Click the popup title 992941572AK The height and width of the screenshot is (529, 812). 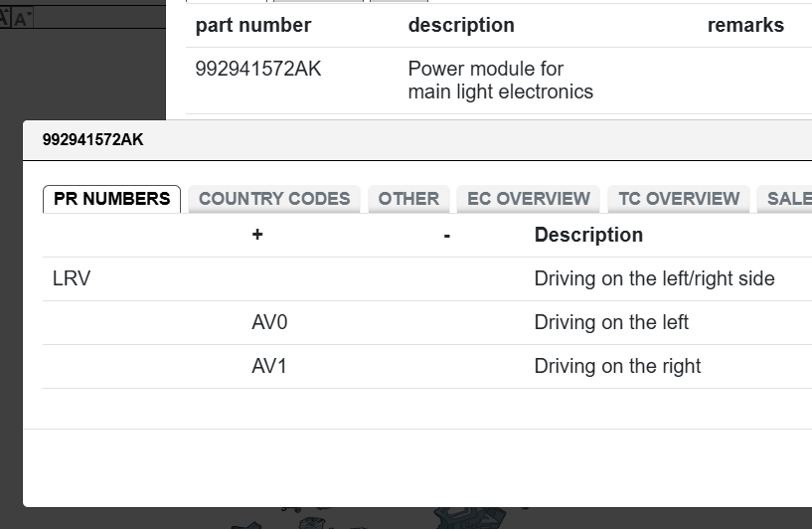tap(92, 140)
